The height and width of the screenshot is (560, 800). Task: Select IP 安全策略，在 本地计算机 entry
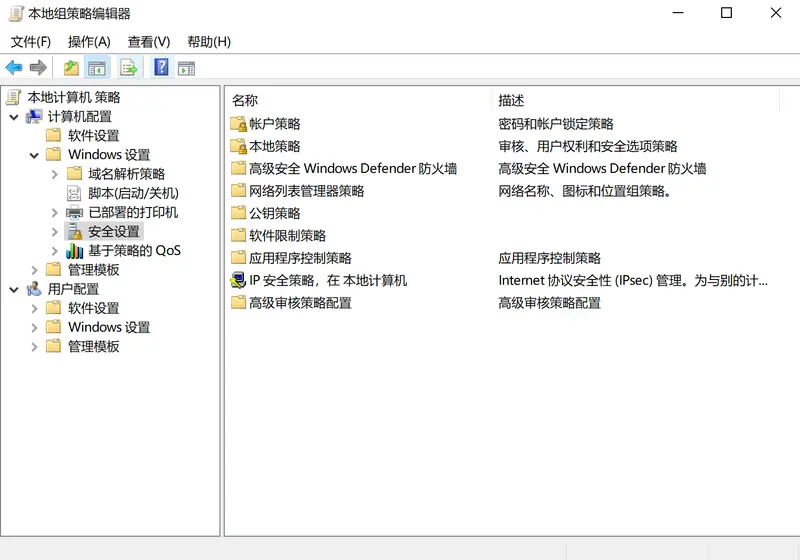click(x=328, y=281)
